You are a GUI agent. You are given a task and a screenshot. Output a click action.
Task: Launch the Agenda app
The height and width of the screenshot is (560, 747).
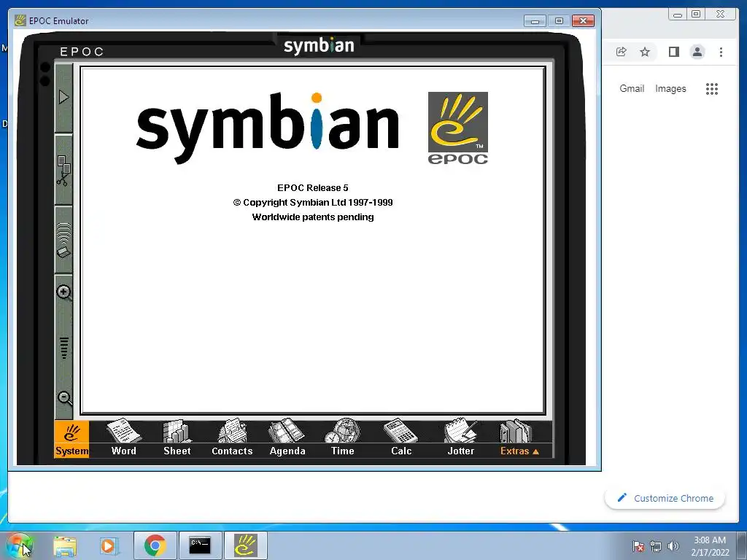click(x=287, y=439)
